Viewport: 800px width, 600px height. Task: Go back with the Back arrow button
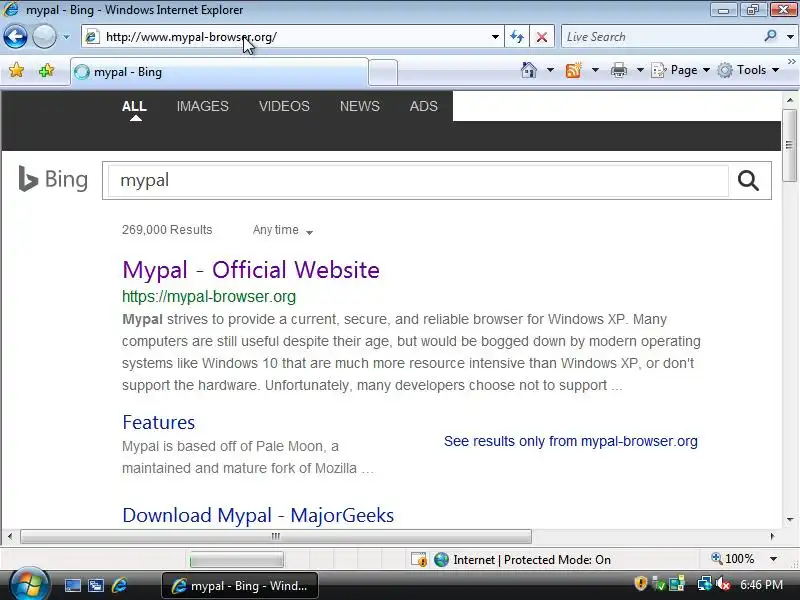[15, 37]
